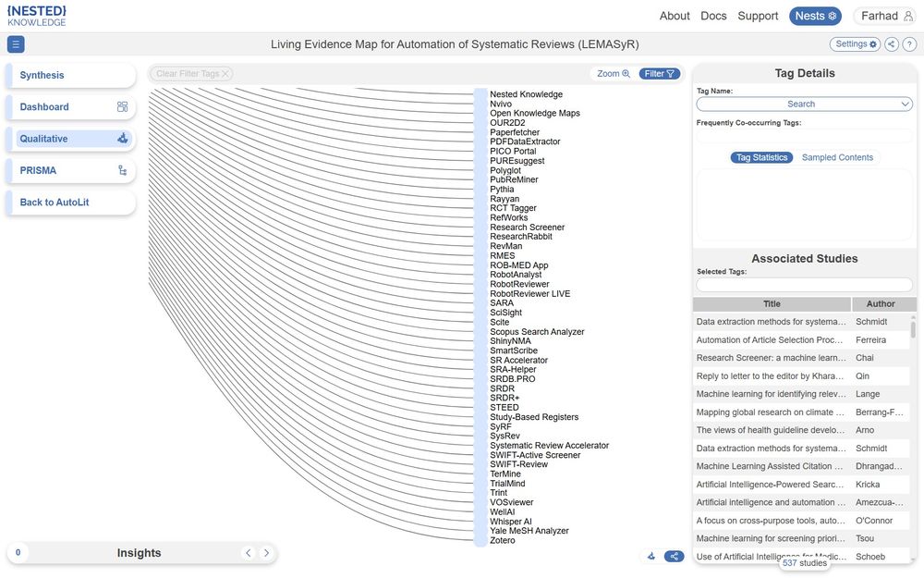The image size is (924, 578).
Task: Click the Dashboard grid icon
Action: coord(122,106)
